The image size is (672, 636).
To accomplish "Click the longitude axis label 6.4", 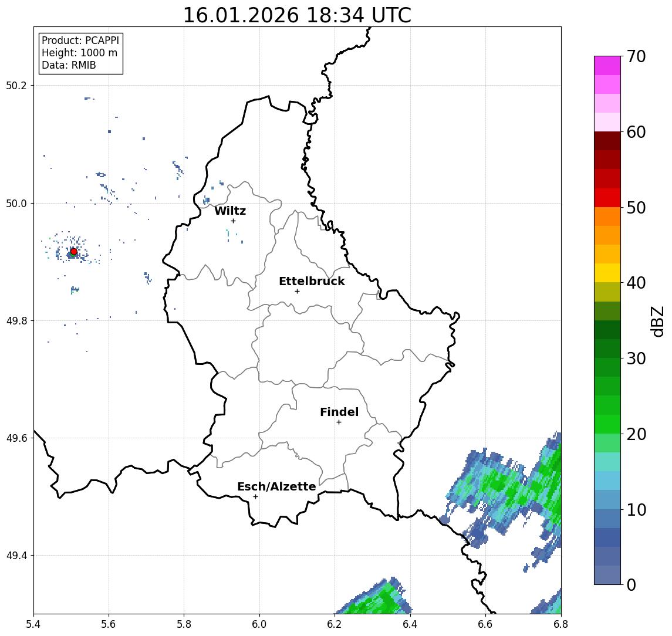I will coord(410,624).
